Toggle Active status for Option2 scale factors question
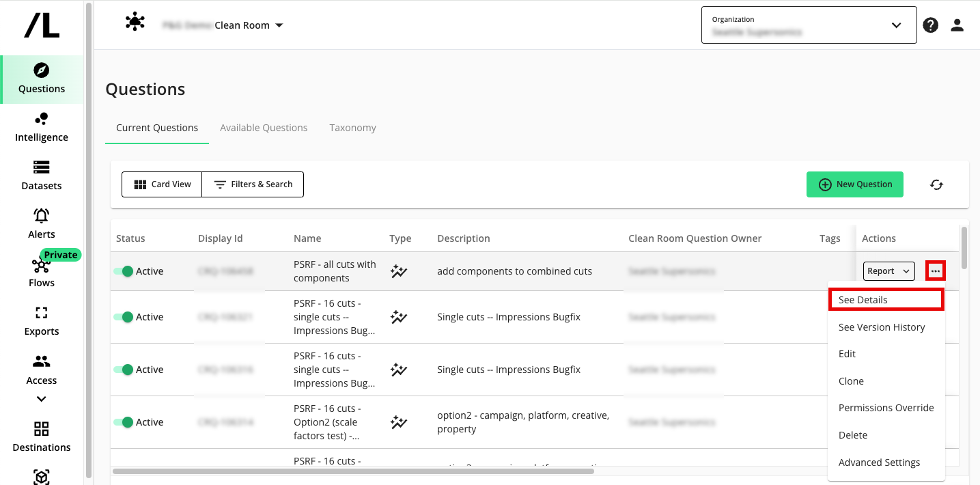The height and width of the screenshot is (485, 980). (x=124, y=422)
